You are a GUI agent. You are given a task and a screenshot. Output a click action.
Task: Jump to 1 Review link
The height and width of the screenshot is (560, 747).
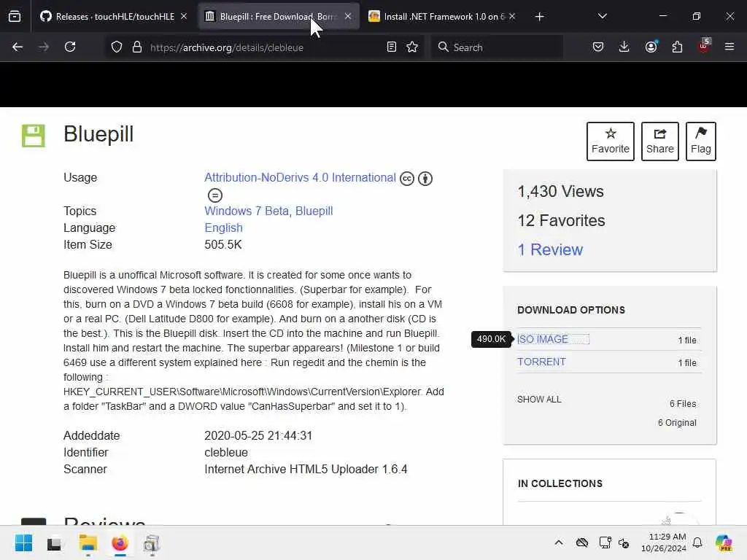[x=550, y=249]
